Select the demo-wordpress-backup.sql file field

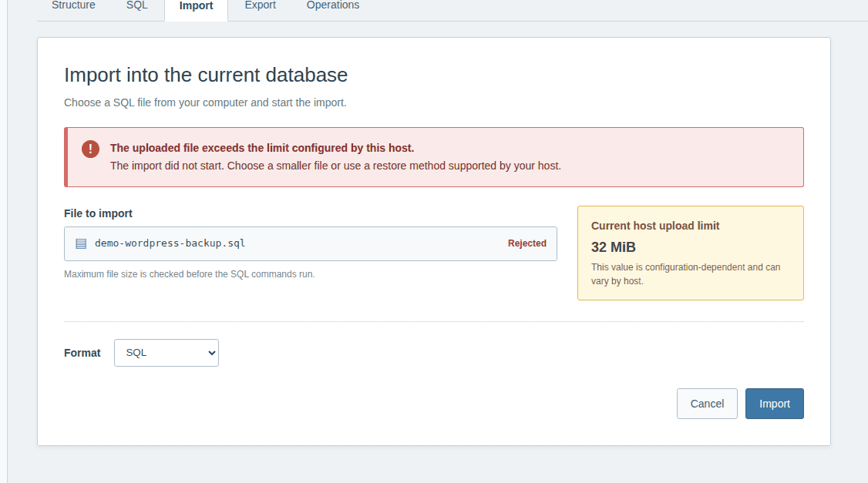point(311,243)
